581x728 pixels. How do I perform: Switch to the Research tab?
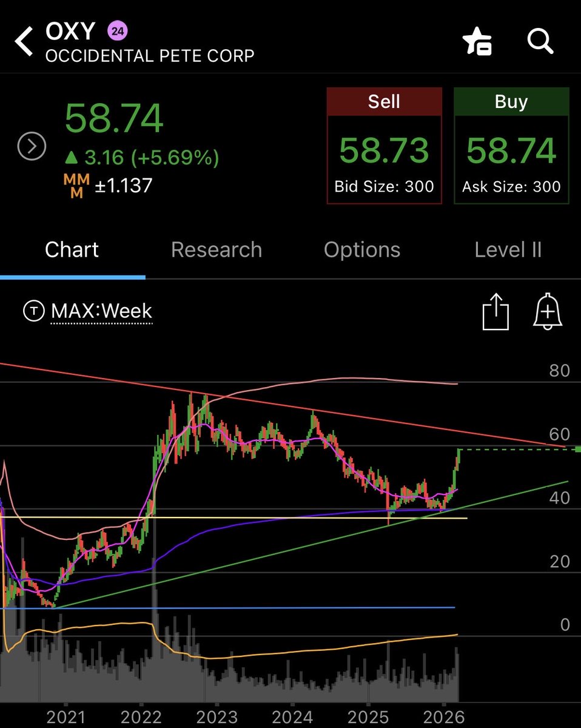point(217,249)
